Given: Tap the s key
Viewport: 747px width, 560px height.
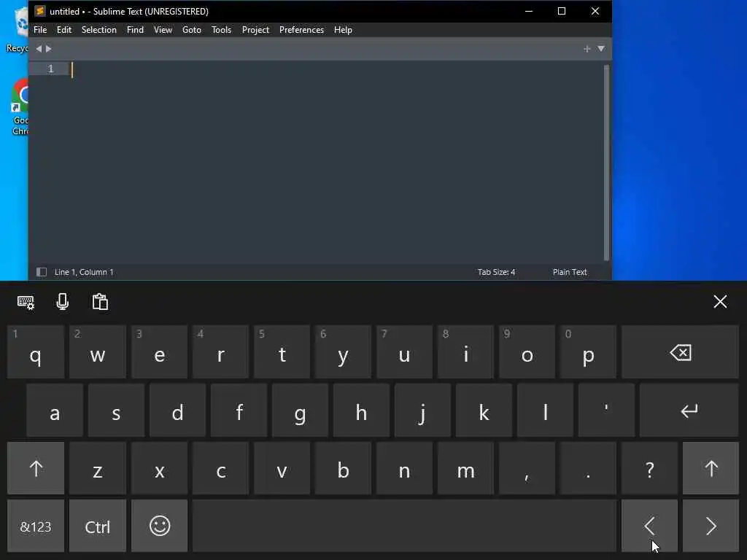Looking at the screenshot, I should [116, 411].
